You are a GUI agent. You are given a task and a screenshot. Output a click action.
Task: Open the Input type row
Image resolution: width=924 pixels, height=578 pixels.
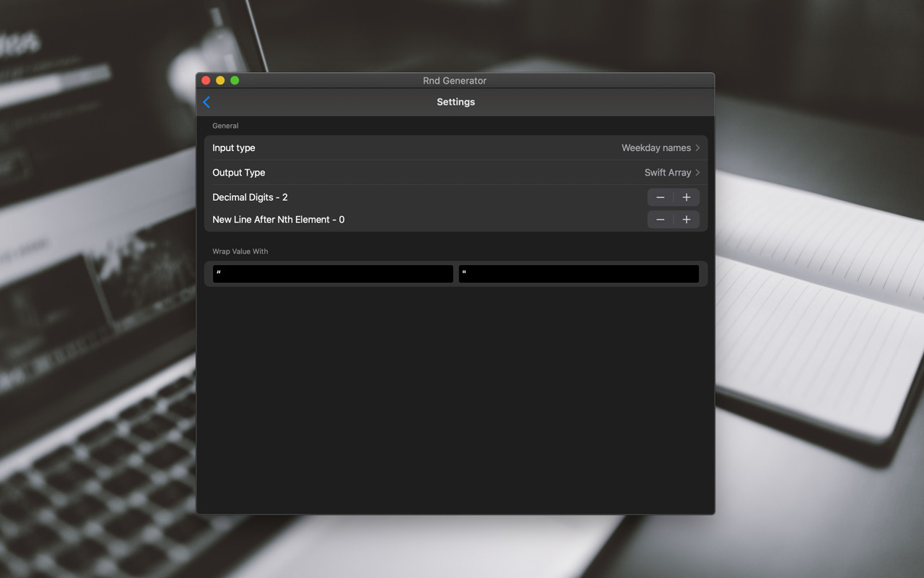(x=456, y=147)
